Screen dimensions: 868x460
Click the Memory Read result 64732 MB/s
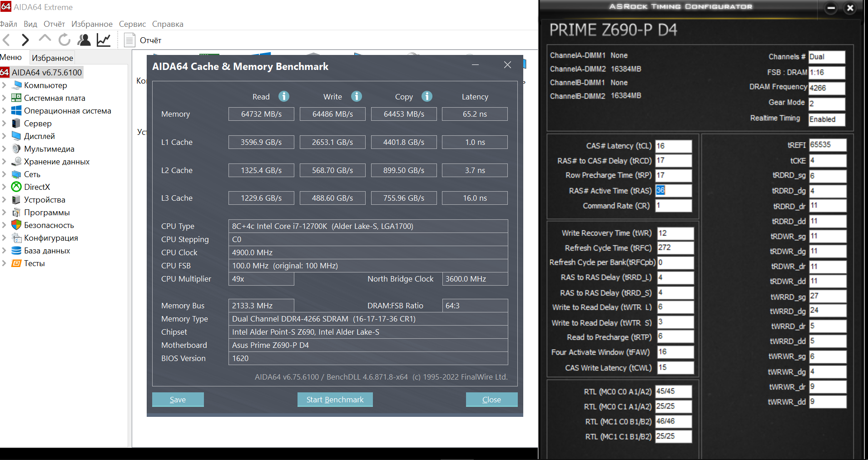click(261, 114)
